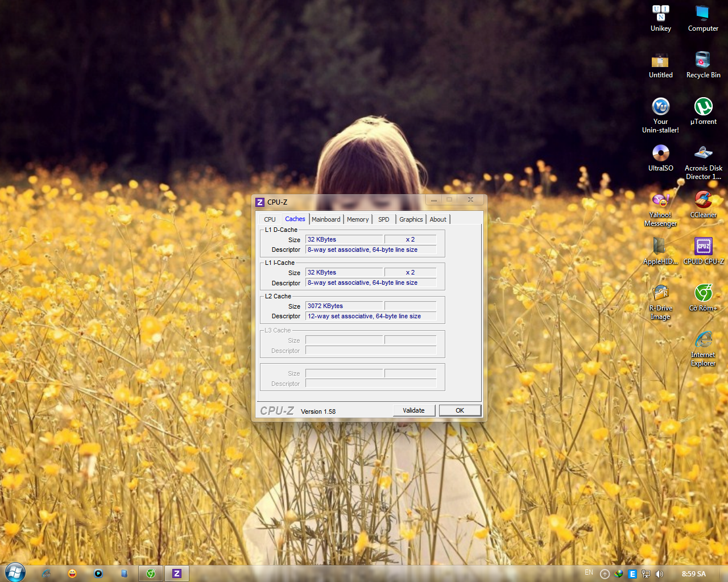Click L1 I-Cache descriptor field
728x582 pixels.
point(371,282)
